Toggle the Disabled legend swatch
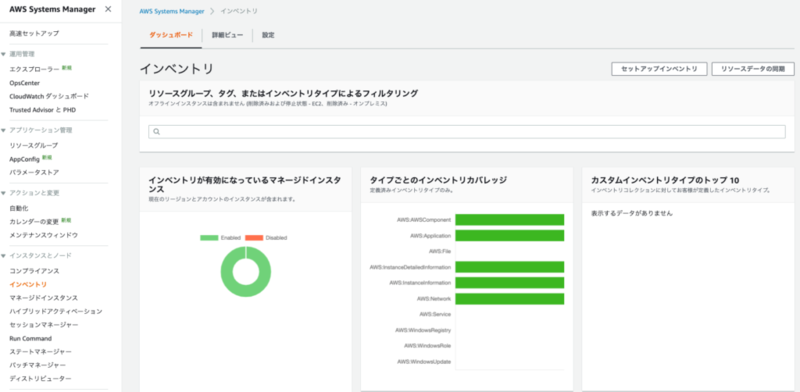The height and width of the screenshot is (392, 800). coord(254,238)
